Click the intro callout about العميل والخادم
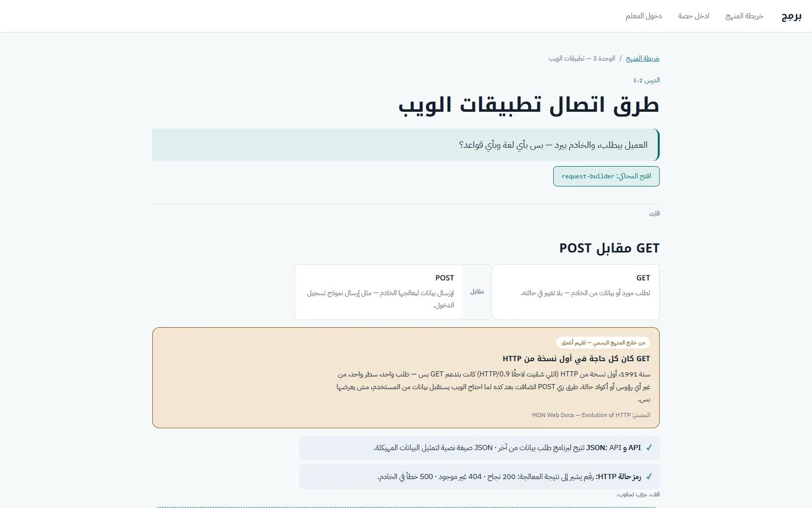Screen dimensions: 812x508 [406, 145]
